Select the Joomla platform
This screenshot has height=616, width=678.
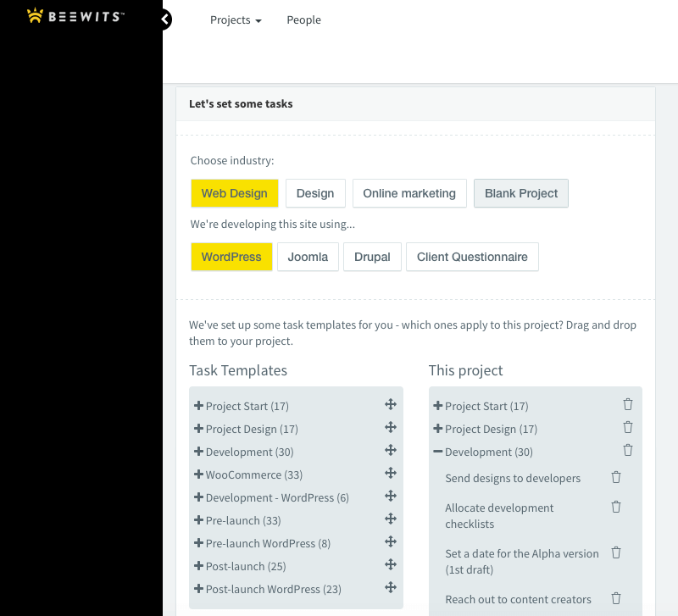coord(308,257)
